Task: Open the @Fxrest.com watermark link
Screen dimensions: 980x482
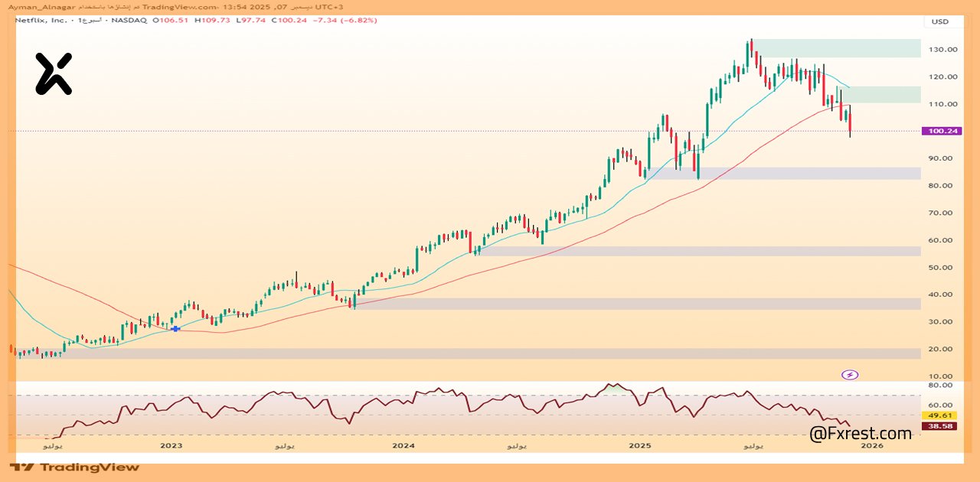Action: click(861, 434)
